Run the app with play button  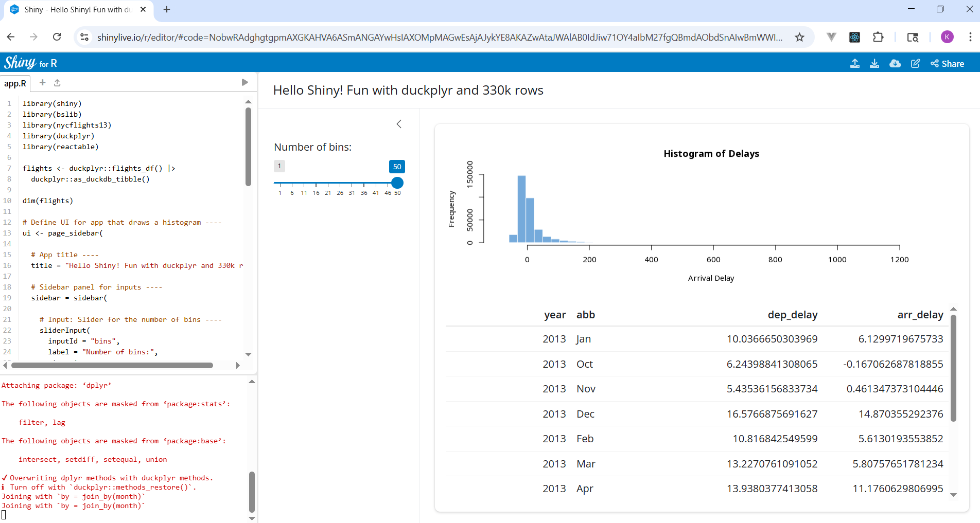coord(244,82)
